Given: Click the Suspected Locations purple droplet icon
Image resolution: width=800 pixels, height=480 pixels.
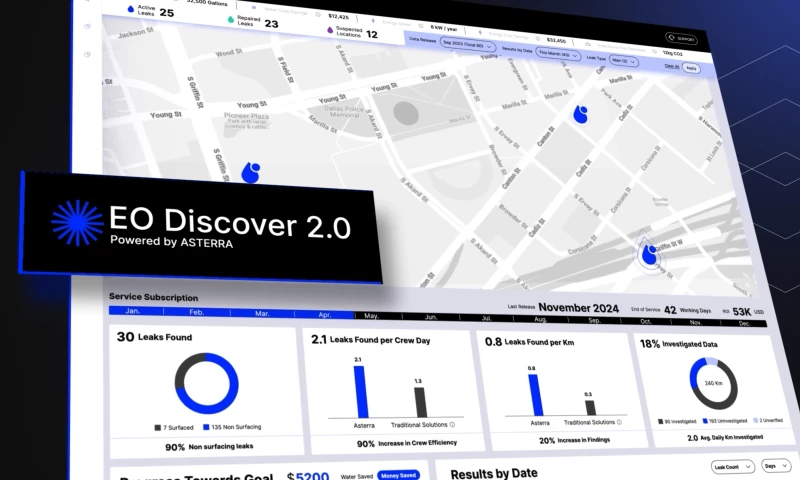Looking at the screenshot, I should point(330,30).
